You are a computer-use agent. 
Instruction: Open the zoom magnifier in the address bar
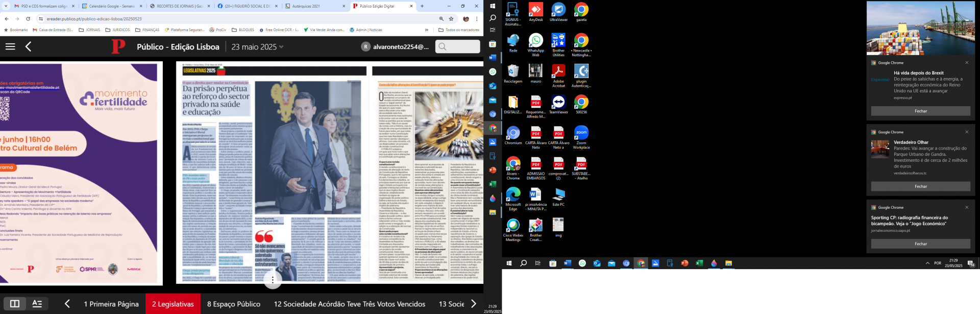coord(441,19)
